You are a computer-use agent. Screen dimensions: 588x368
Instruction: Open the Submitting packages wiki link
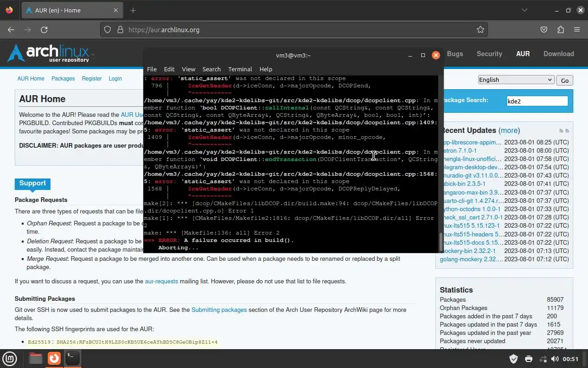pyautogui.click(x=219, y=310)
